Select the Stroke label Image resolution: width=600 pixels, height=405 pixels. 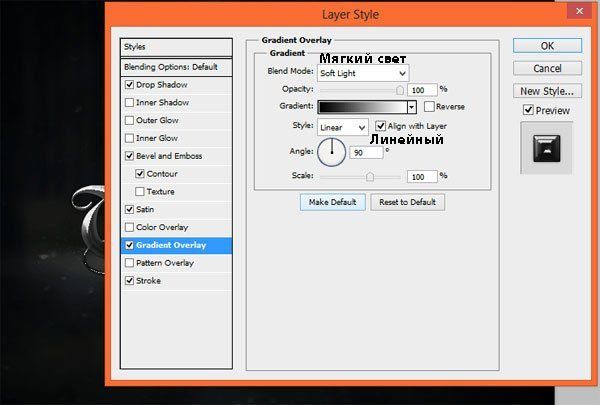click(148, 281)
